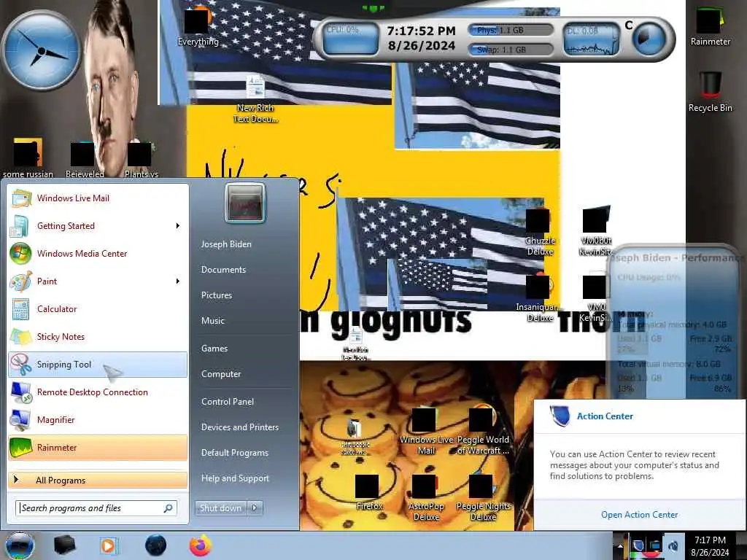Click the analog clock gadget
The height and width of the screenshot is (560, 747).
(x=41, y=50)
